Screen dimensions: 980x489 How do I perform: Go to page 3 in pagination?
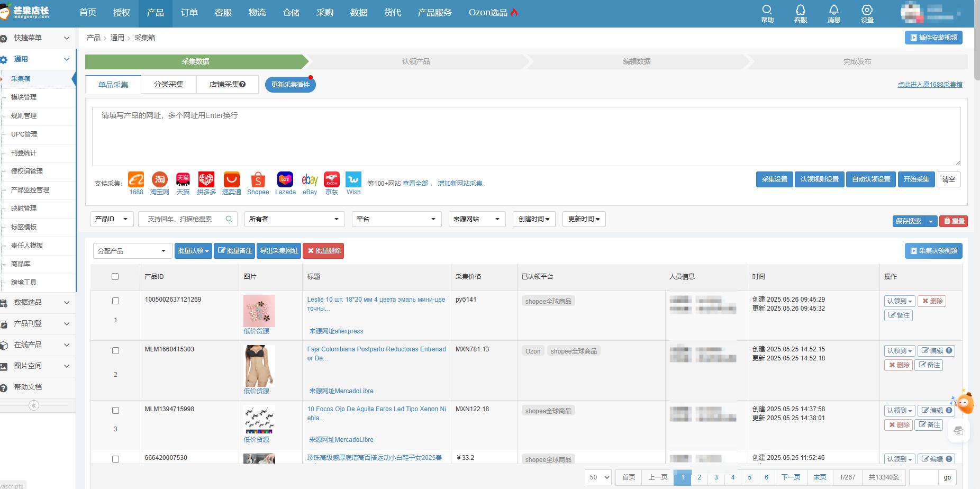point(716,477)
